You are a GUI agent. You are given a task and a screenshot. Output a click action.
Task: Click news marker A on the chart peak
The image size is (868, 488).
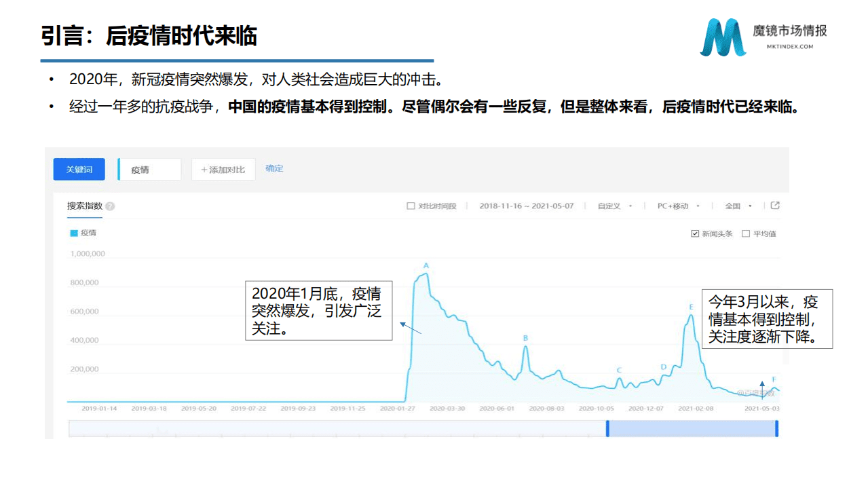pyautogui.click(x=426, y=265)
